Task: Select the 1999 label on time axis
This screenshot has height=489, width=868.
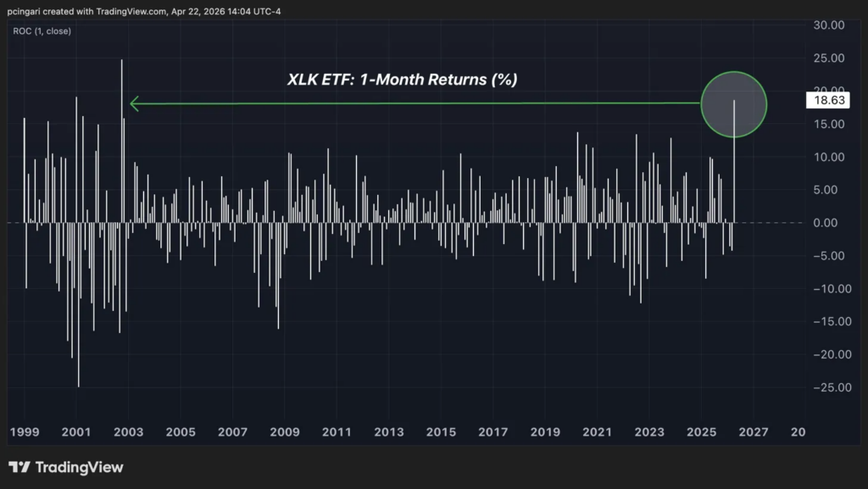Action: click(25, 432)
